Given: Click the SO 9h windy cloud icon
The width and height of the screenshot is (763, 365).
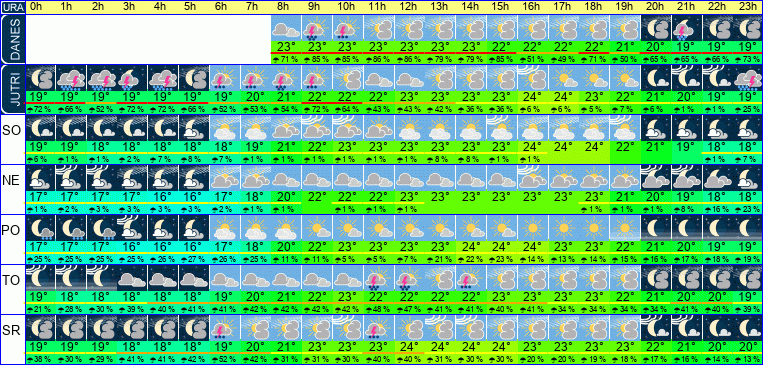Looking at the screenshot, I should [x=317, y=127].
